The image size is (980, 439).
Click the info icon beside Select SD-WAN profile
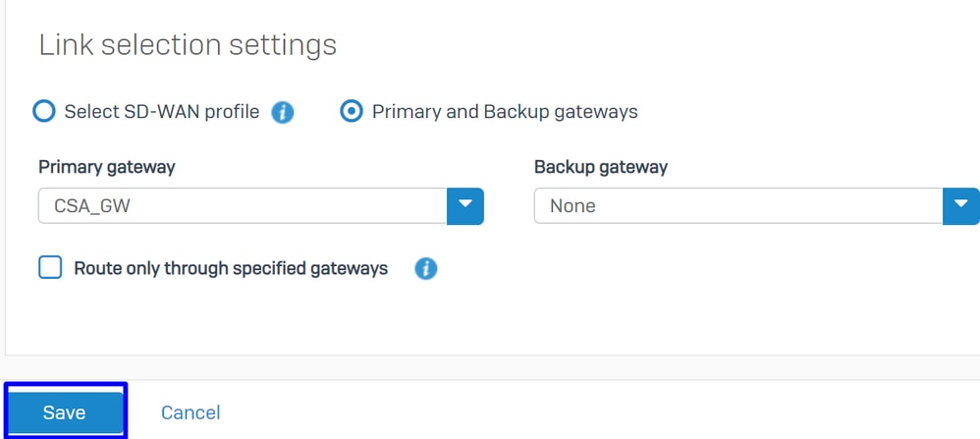pyautogui.click(x=283, y=113)
